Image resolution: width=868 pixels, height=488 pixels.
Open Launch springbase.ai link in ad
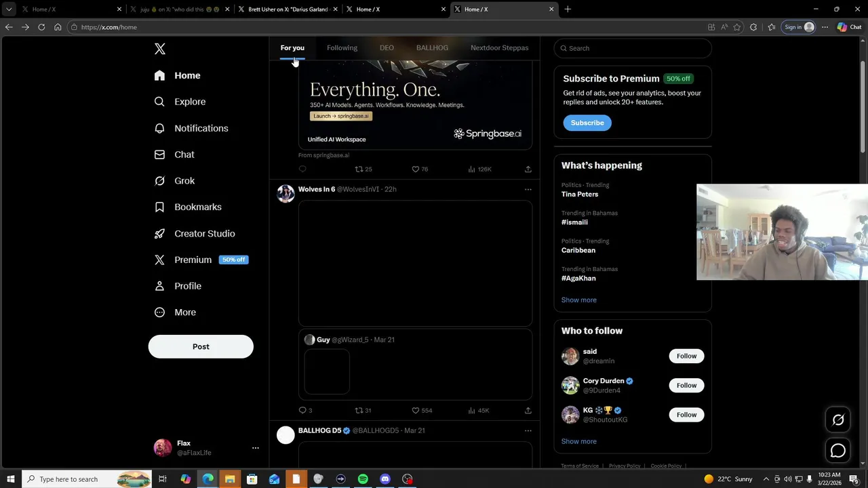pos(341,116)
